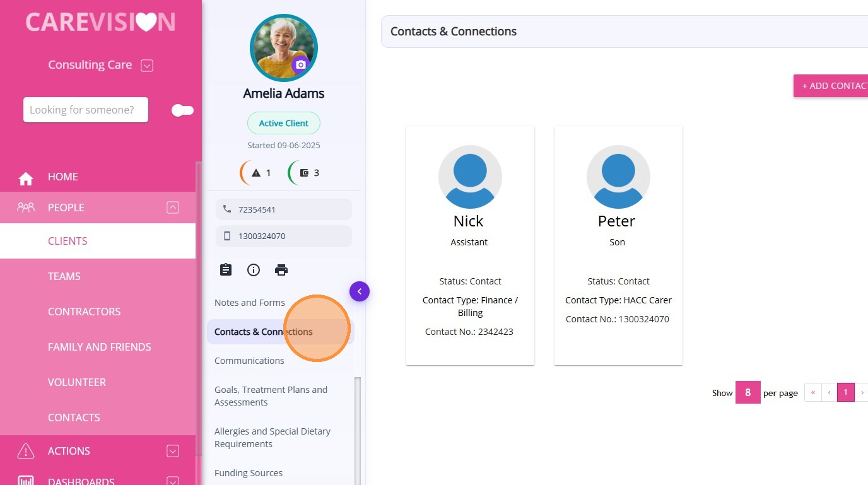Click the Dashboards chart icon
868x485 pixels.
pyautogui.click(x=26, y=481)
